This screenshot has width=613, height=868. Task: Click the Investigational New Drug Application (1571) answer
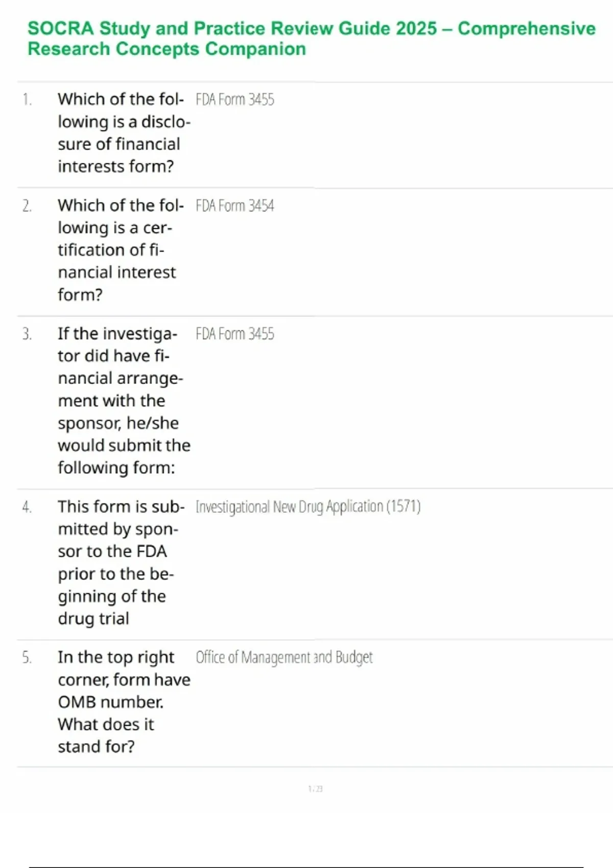click(x=308, y=507)
